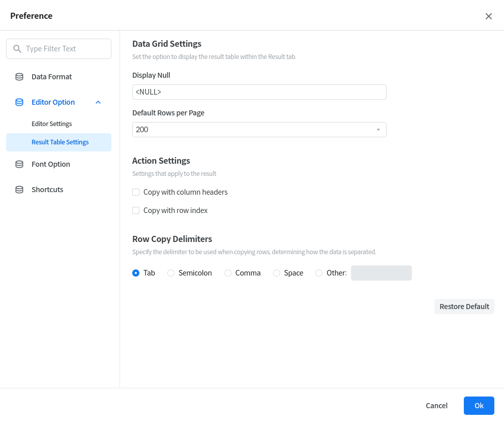Select the Other delimiter radio button
The image size is (504, 425).
[x=319, y=273]
